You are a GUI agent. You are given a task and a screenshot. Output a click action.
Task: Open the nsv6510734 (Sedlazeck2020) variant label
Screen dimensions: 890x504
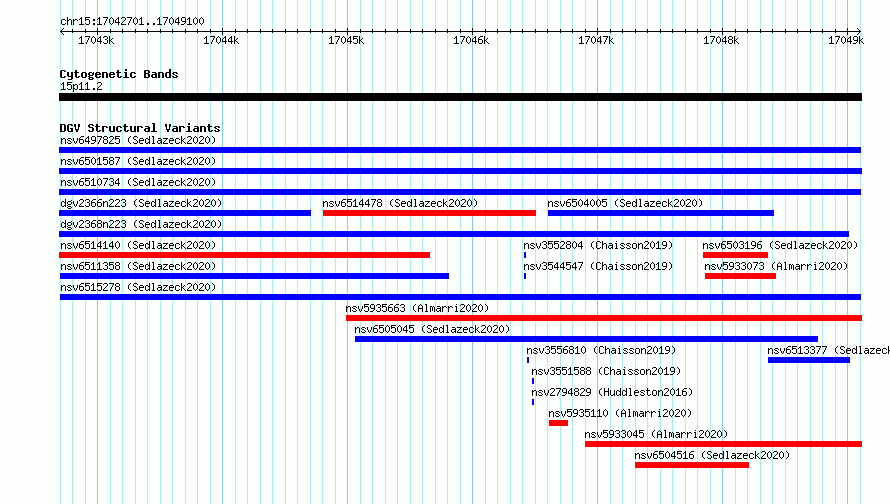(x=138, y=182)
